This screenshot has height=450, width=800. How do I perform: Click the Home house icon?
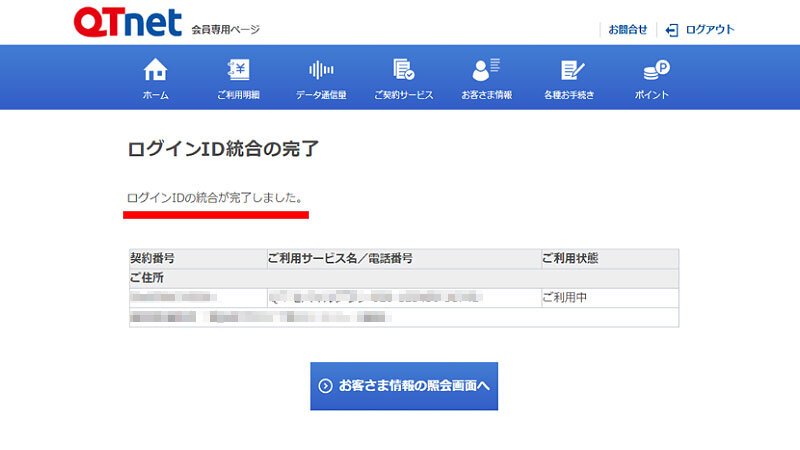click(x=155, y=71)
